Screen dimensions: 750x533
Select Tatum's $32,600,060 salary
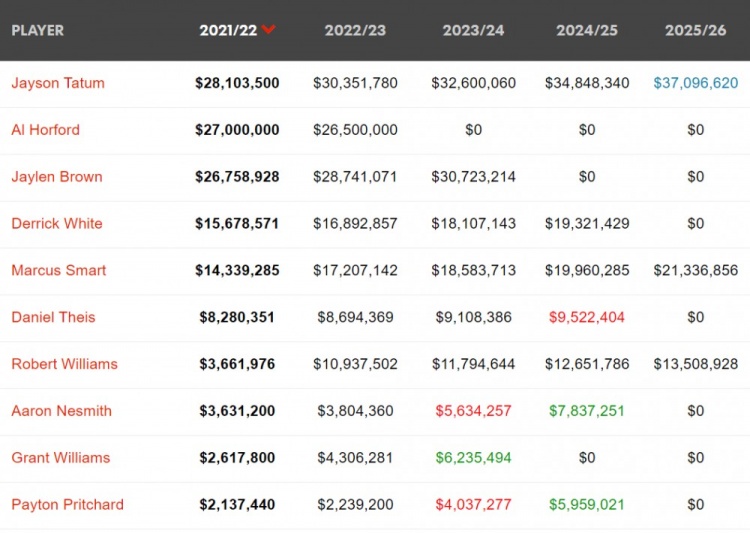point(473,83)
